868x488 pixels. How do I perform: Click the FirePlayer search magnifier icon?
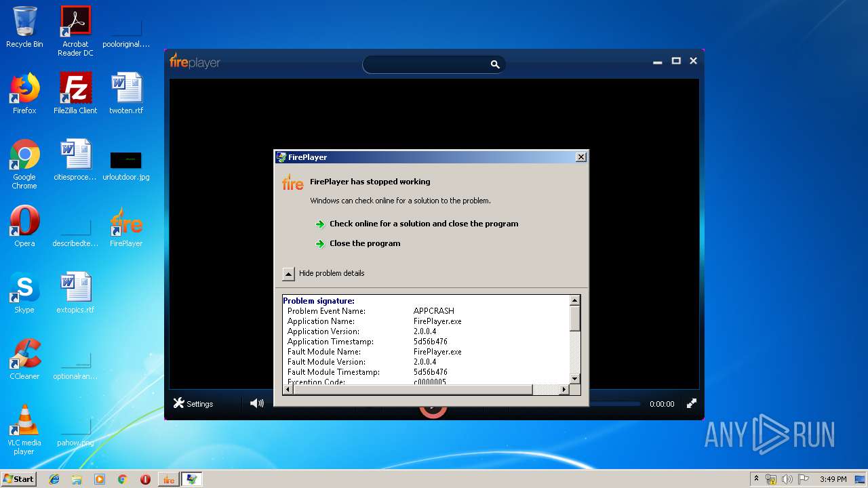pos(495,64)
